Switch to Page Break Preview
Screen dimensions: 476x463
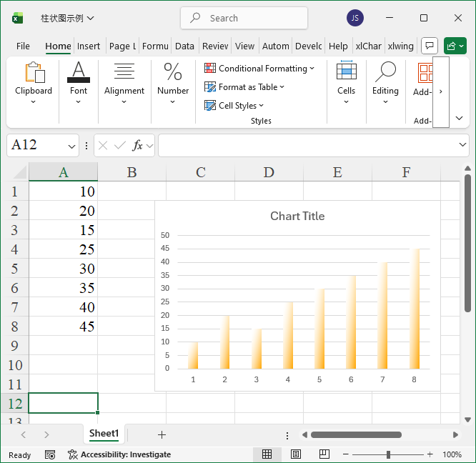(x=324, y=454)
